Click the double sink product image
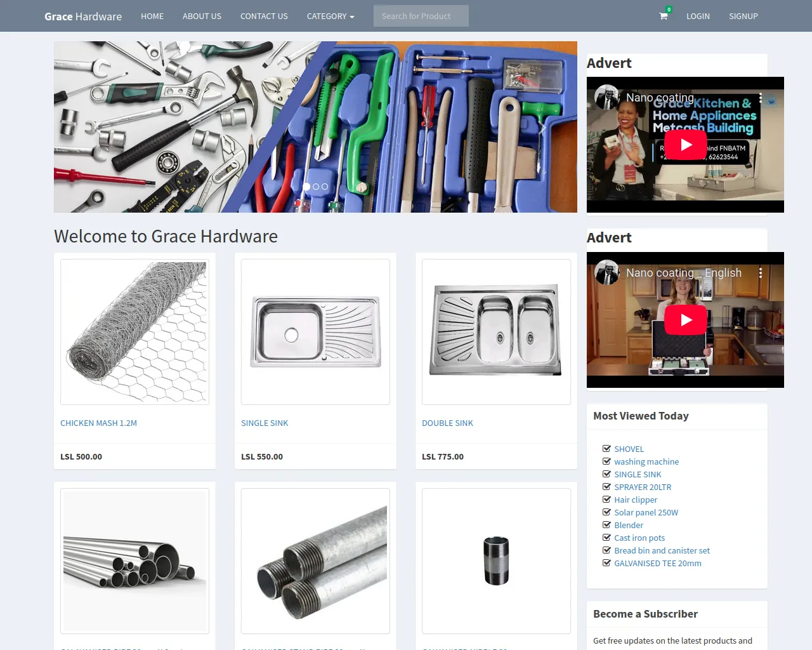This screenshot has height=650, width=812. pyautogui.click(x=496, y=332)
